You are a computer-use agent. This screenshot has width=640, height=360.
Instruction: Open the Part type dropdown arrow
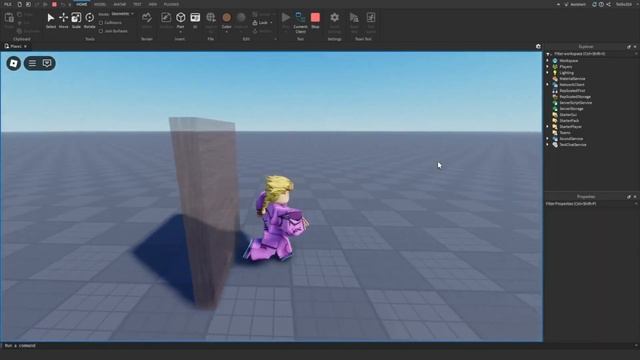tap(180, 31)
